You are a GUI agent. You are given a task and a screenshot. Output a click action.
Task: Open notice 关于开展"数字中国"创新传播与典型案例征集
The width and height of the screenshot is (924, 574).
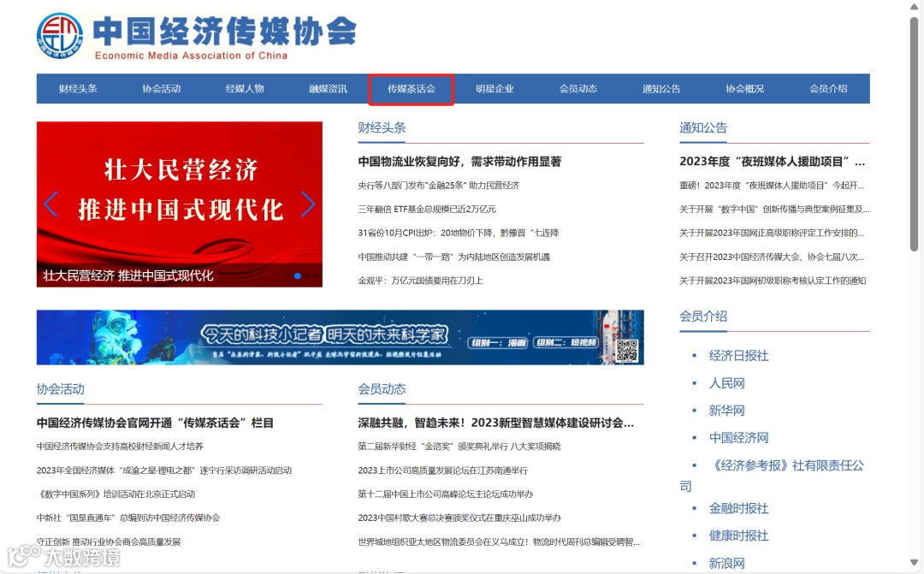point(774,210)
